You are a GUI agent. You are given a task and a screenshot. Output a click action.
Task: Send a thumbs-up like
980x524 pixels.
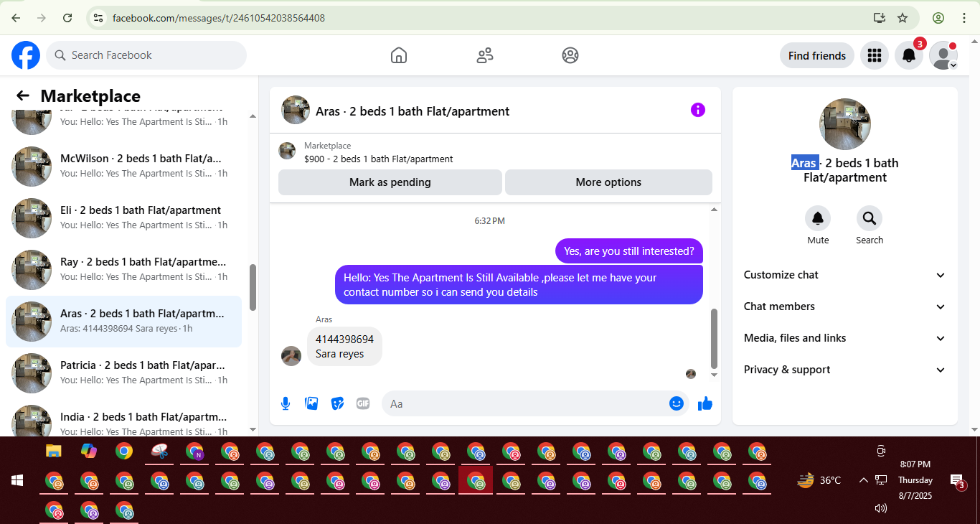pyautogui.click(x=705, y=403)
